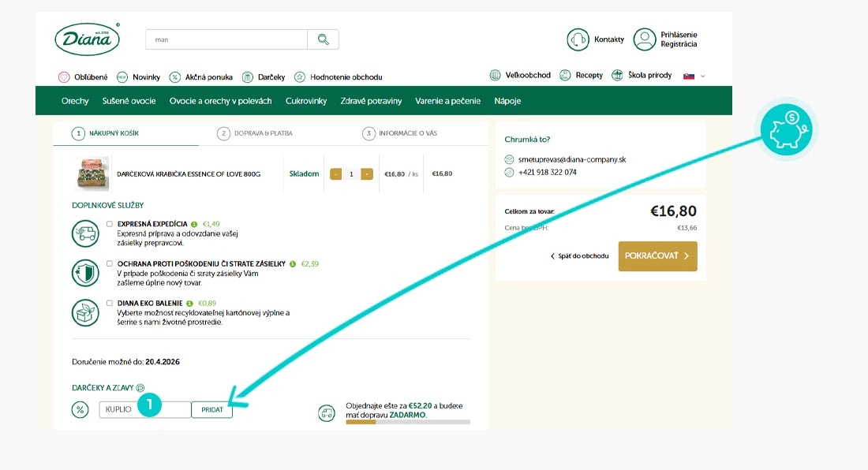The image size is (868, 470).
Task: Click the Pokračovať button
Action: (x=657, y=256)
